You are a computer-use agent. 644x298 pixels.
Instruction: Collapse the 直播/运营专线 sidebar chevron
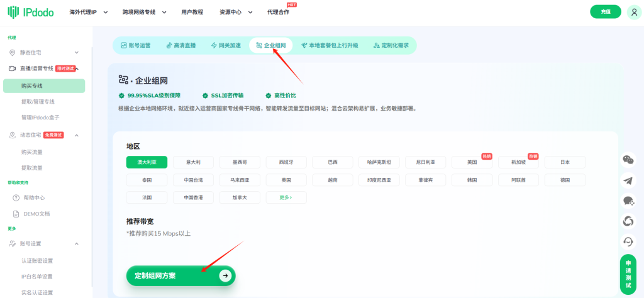pos(77,69)
